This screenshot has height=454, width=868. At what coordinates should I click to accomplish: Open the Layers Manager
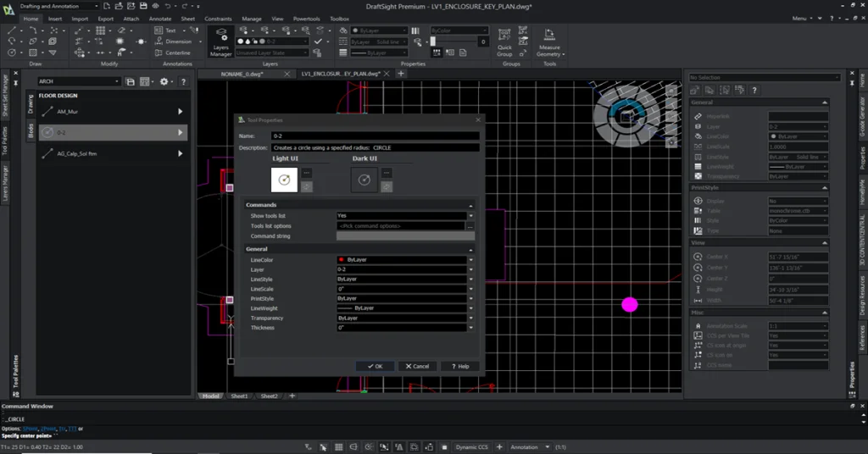tap(220, 42)
